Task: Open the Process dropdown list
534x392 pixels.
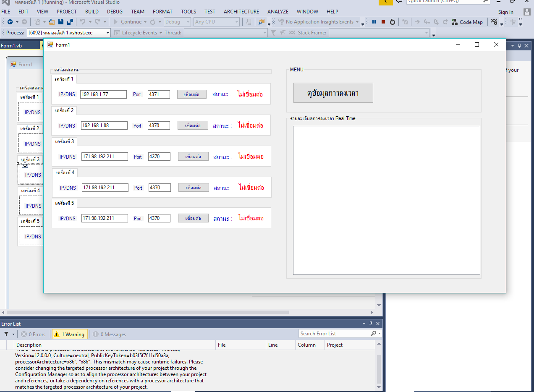Action: click(107, 33)
